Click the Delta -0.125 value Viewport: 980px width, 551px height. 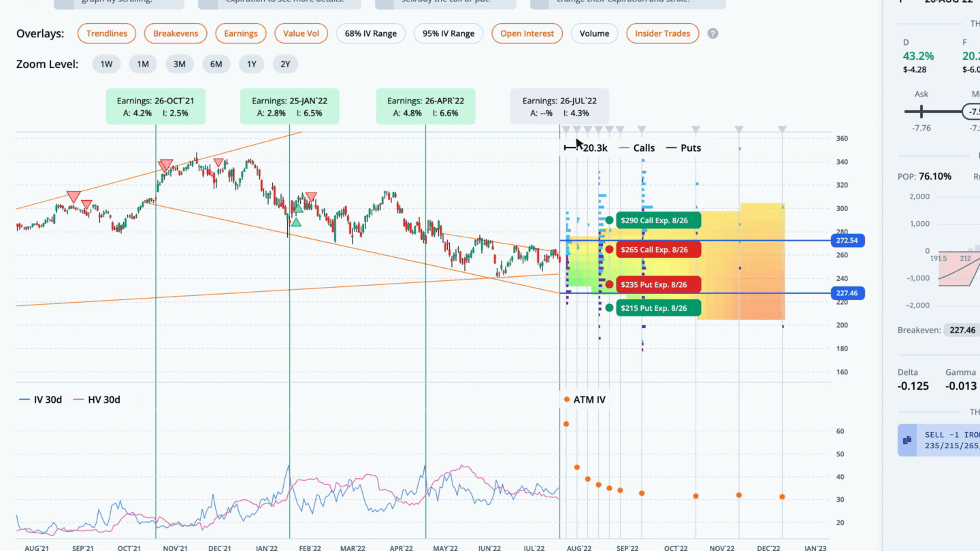(912, 386)
